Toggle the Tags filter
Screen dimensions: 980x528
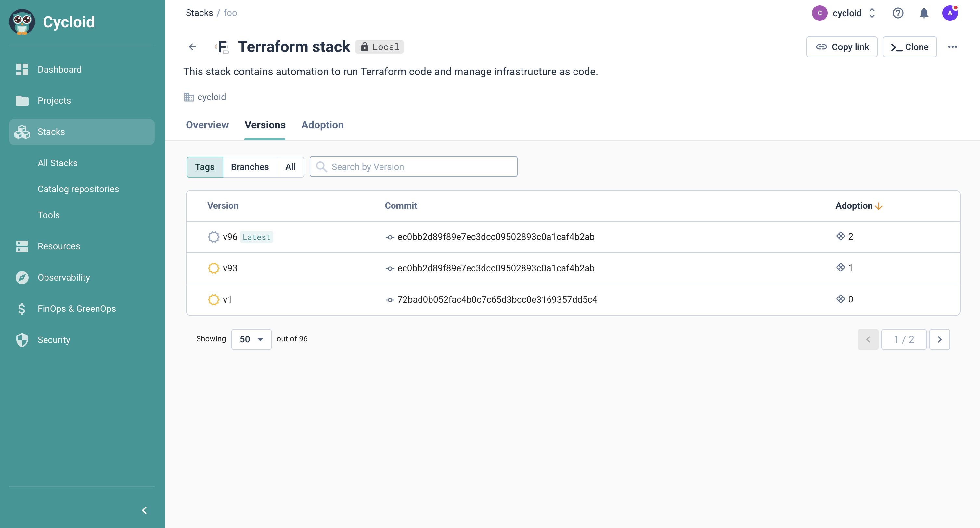pyautogui.click(x=205, y=167)
